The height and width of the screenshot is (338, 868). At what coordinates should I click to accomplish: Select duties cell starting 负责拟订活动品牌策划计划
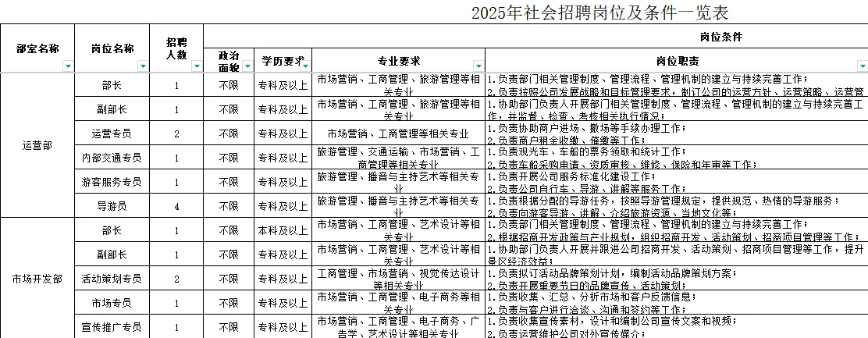click(x=677, y=278)
